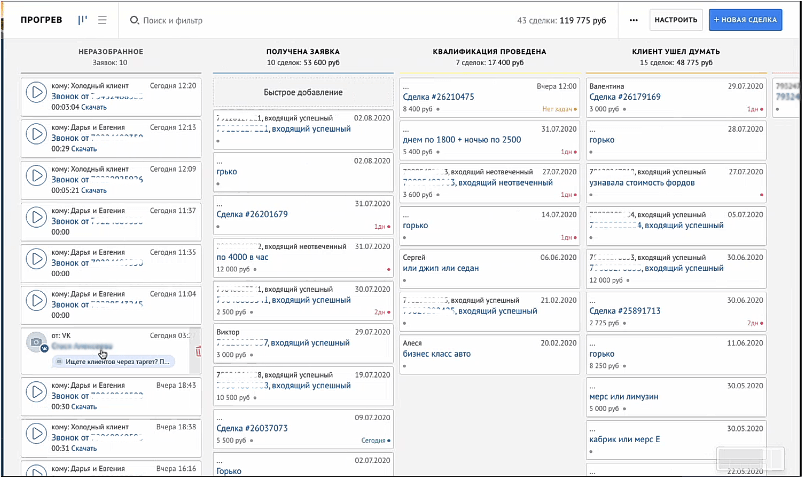Play the call recorded Сегодня 12:09
Viewport: 802px width, 477px height.
[x=36, y=175]
